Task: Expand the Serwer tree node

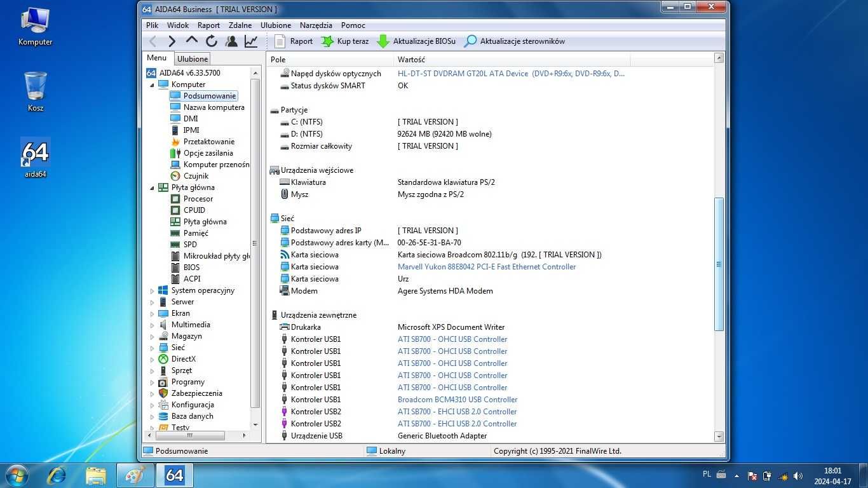Action: [152, 302]
